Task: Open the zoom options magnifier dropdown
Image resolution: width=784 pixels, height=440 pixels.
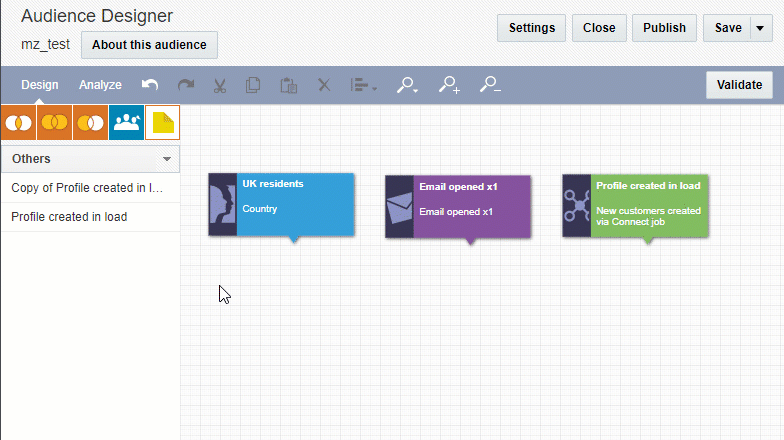Action: point(407,85)
